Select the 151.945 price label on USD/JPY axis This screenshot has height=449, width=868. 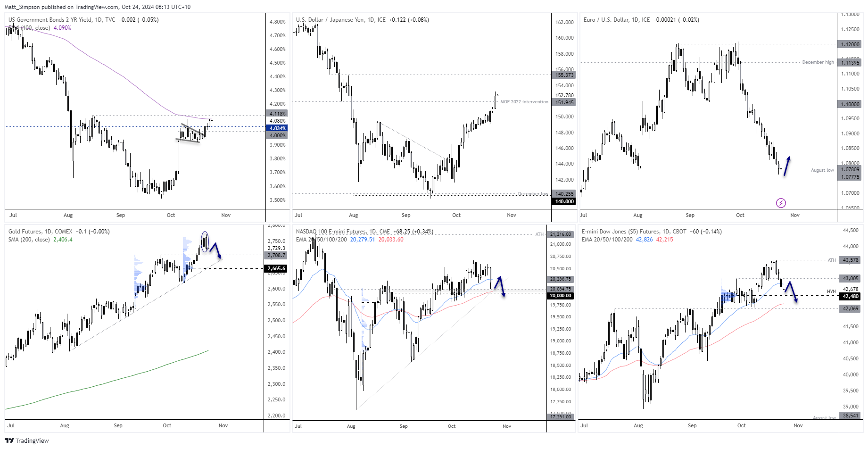pyautogui.click(x=564, y=102)
